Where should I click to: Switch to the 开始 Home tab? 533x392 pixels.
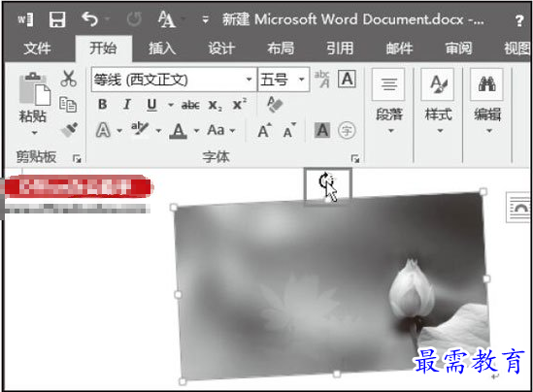click(103, 48)
